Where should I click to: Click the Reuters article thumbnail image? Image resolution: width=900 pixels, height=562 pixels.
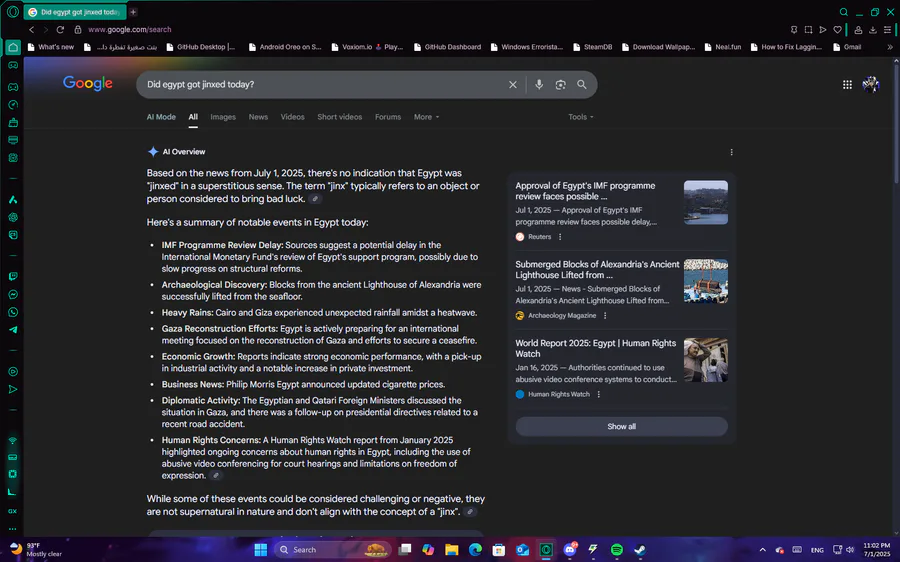[x=705, y=202]
